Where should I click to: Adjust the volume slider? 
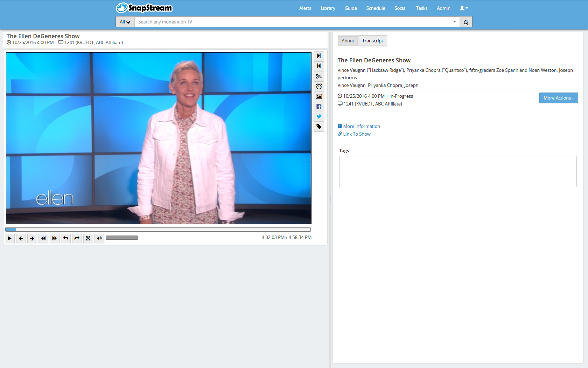[x=122, y=238]
